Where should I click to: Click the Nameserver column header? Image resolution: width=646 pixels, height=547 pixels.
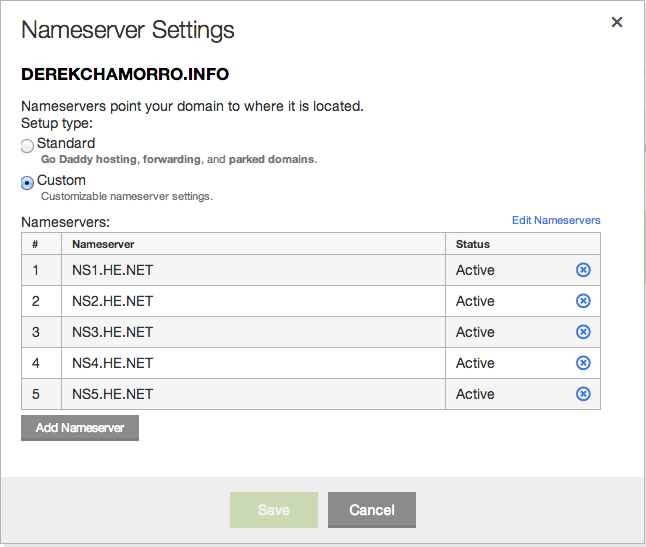pyautogui.click(x=103, y=244)
